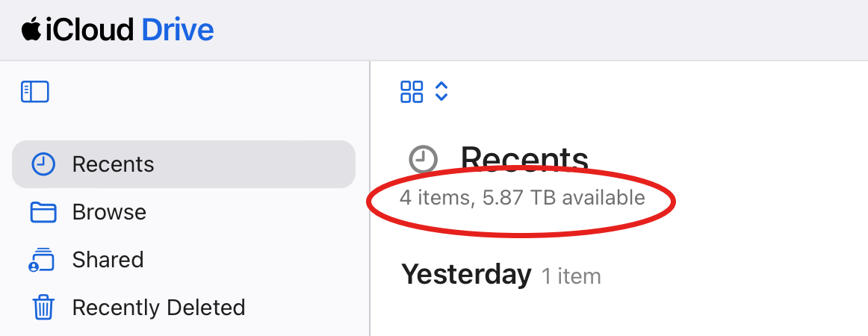Toggle the sidebar panel icon
868x336 pixels.
coord(35,92)
